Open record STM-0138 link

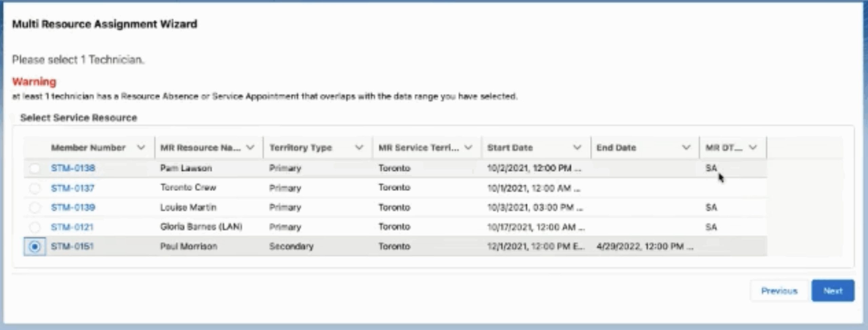pyautogui.click(x=73, y=168)
